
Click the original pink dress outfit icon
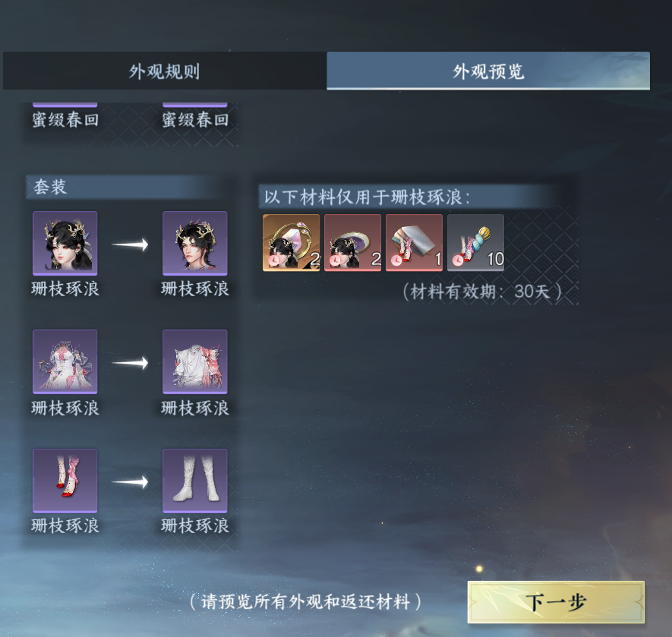65,361
